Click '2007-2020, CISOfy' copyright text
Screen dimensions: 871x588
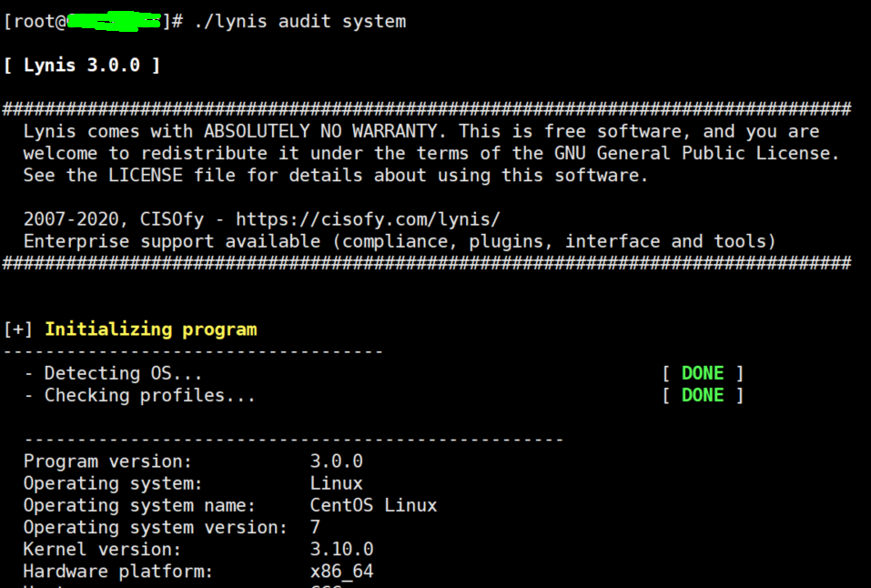pyautogui.click(x=114, y=219)
